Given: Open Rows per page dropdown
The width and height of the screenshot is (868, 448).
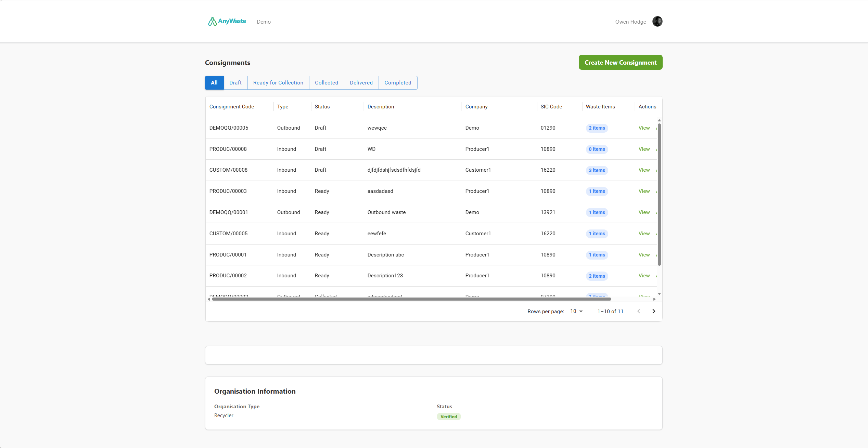Looking at the screenshot, I should point(577,311).
